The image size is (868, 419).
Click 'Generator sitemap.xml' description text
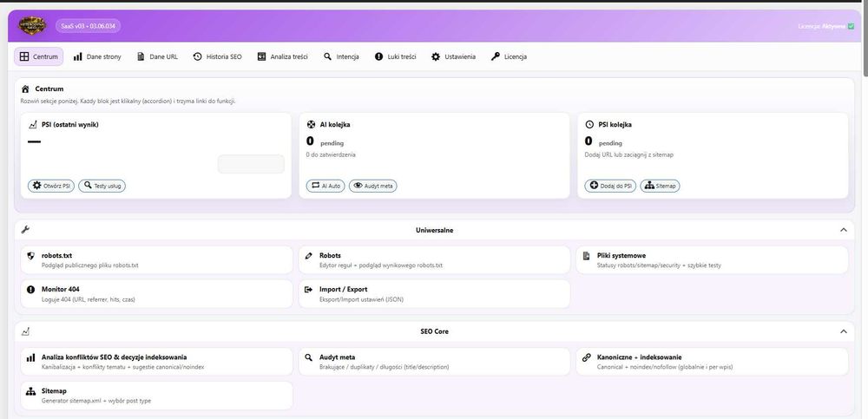tap(95, 401)
